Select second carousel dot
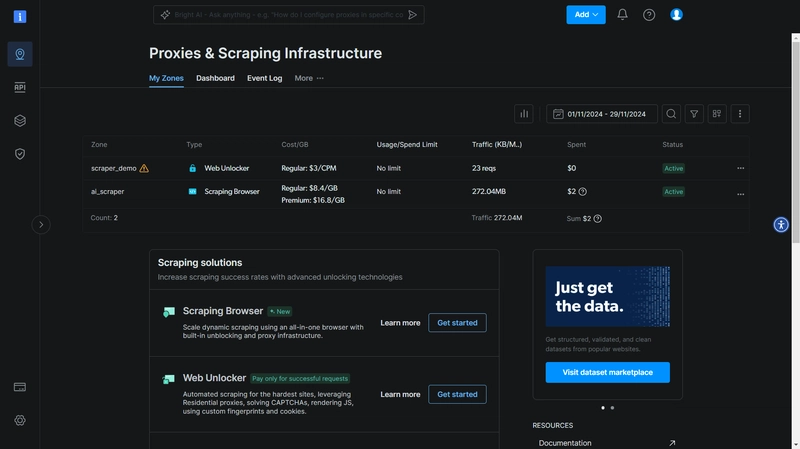The width and height of the screenshot is (800, 449). (x=612, y=408)
